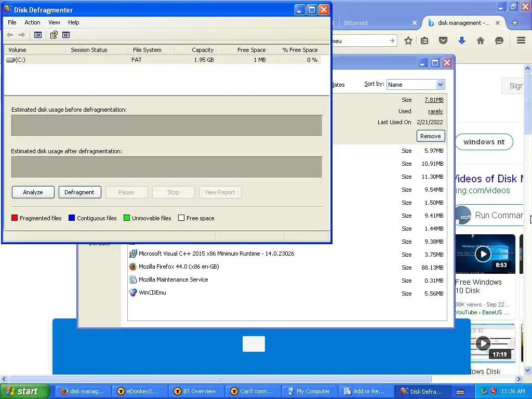The width and height of the screenshot is (532, 399).
Task: Sort by the Volume column header
Action: click(x=35, y=50)
